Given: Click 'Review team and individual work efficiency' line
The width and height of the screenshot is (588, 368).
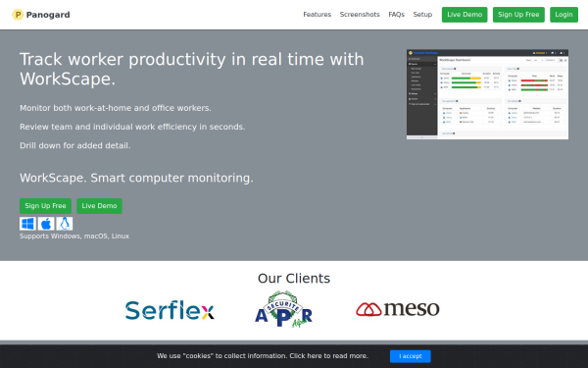Looking at the screenshot, I should [132, 127].
